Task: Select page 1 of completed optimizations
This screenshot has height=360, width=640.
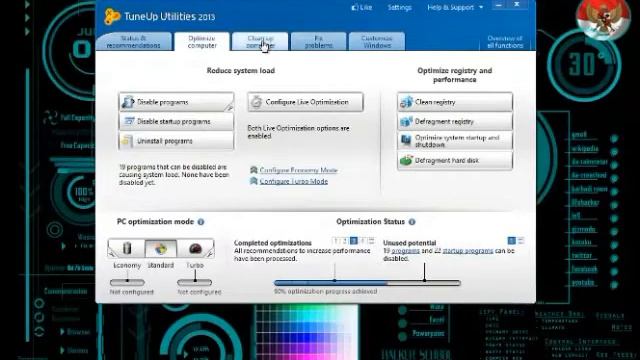Action: (x=336, y=241)
